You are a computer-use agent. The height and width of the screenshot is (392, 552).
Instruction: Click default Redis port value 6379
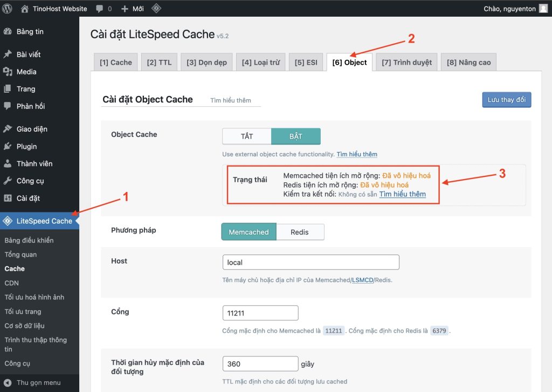pos(439,331)
